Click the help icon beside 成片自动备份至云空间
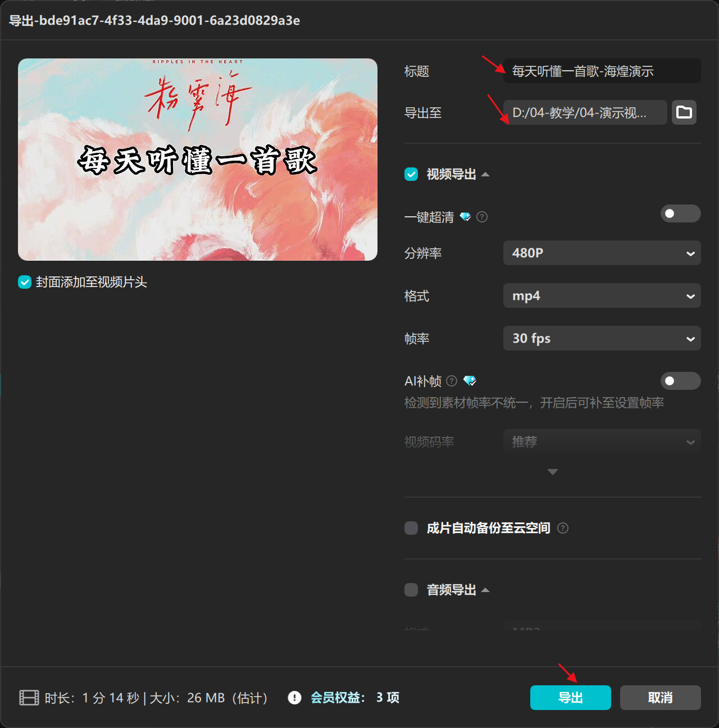Screen dimensions: 719x728 (x=563, y=528)
